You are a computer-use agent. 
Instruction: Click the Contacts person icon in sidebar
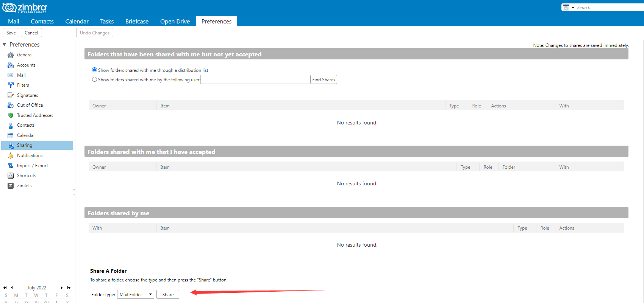[x=11, y=125]
